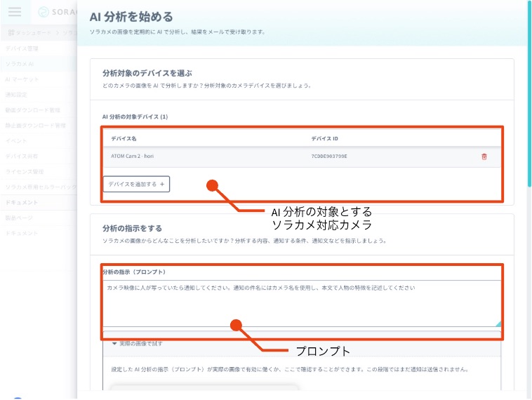Grab the prompt textarea resize handle
Screen dimensions: 532x400
click(498, 324)
